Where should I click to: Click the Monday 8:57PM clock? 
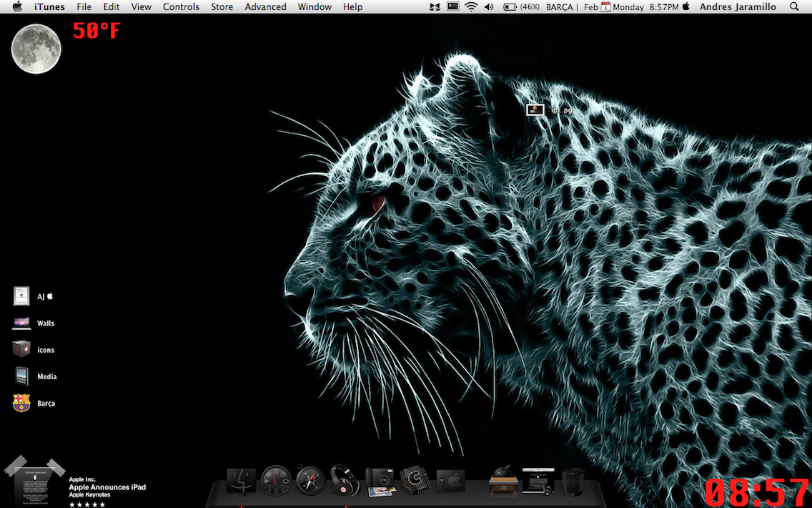coord(645,6)
